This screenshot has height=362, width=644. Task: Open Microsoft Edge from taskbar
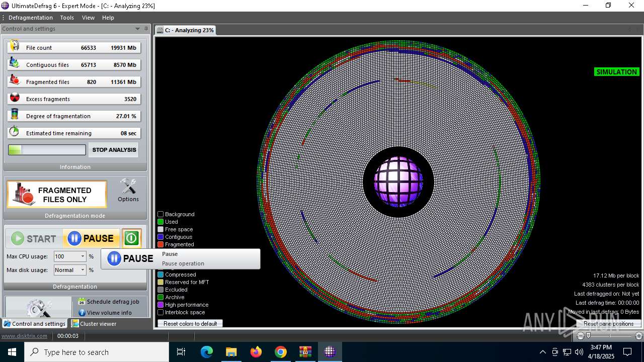[x=207, y=352]
